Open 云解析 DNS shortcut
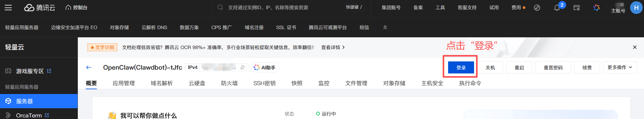This screenshot has width=644, height=119. pyautogui.click(x=154, y=28)
